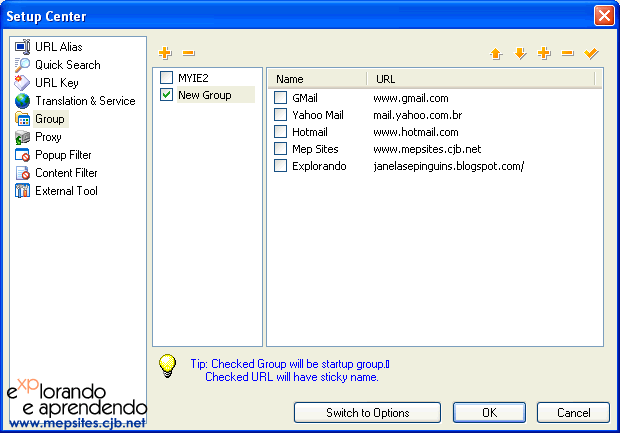Click the URL Alias sidebar icon

pyautogui.click(x=23, y=47)
